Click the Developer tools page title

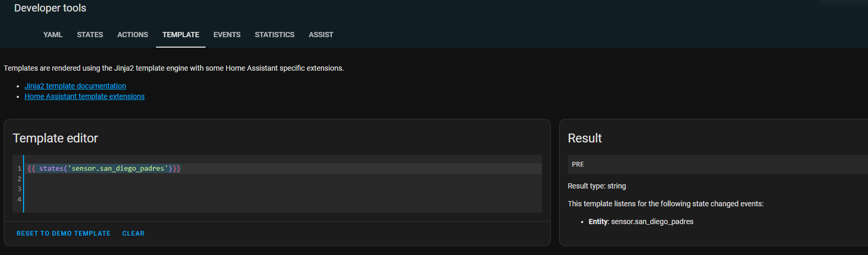click(50, 8)
